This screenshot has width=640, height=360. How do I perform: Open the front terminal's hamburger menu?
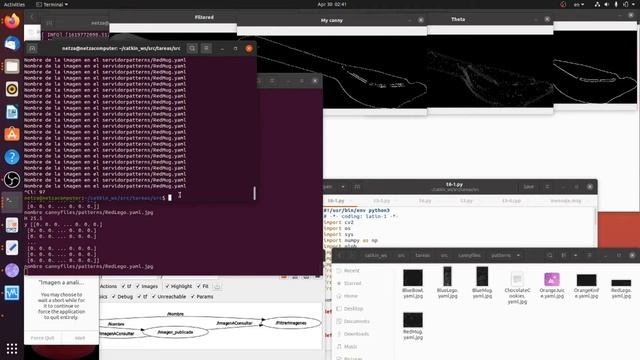pyautogui.click(x=207, y=48)
